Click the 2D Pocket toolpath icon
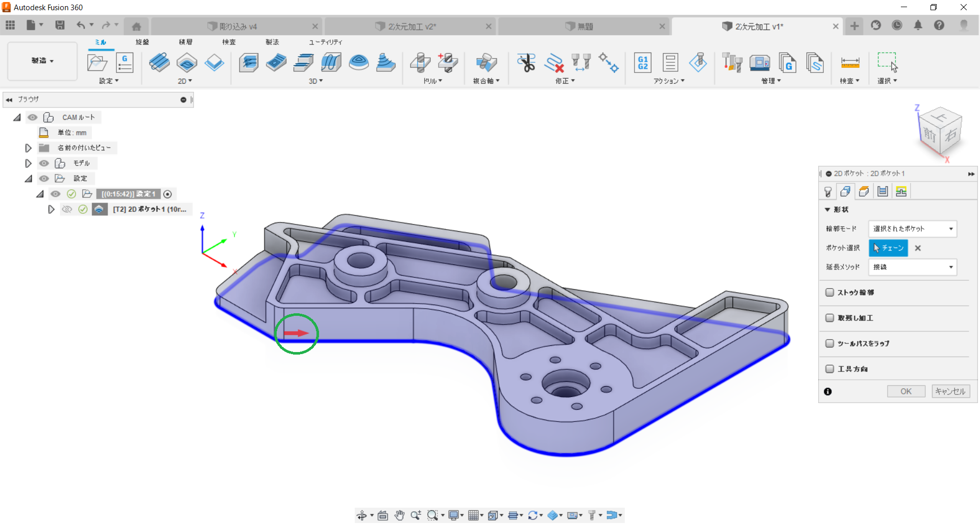Image resolution: width=980 pixels, height=525 pixels. pos(187,63)
